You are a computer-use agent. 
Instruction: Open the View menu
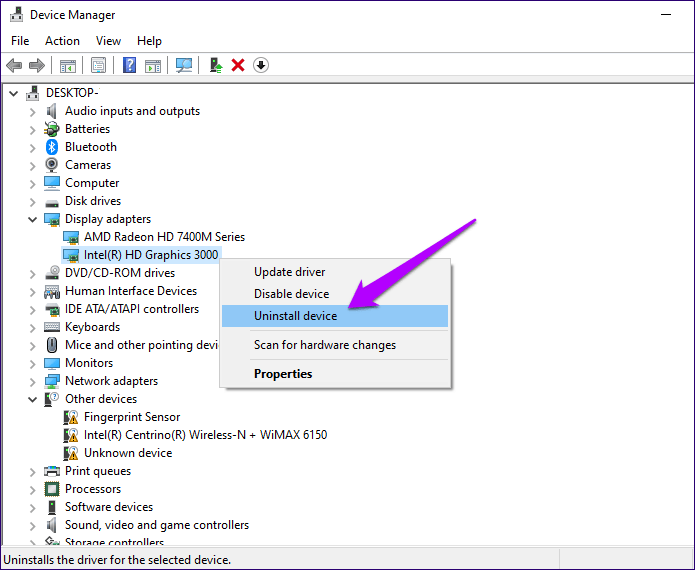108,41
